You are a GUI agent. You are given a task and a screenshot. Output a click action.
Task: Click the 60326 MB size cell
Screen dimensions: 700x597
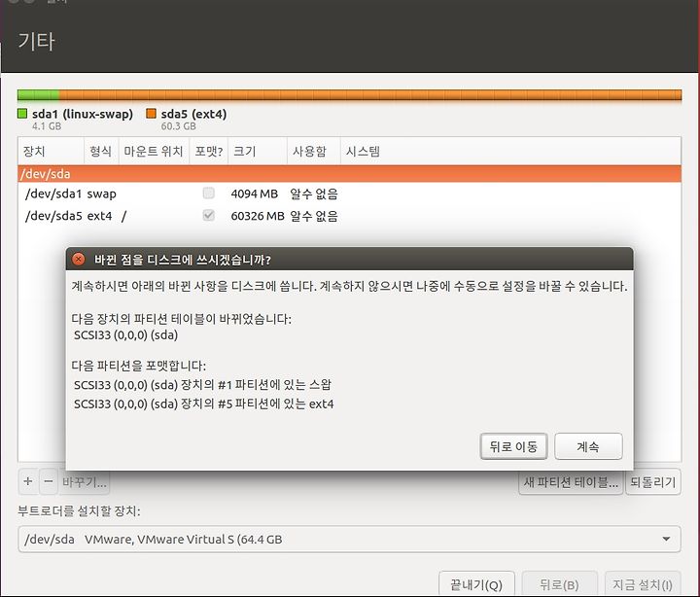click(x=258, y=216)
